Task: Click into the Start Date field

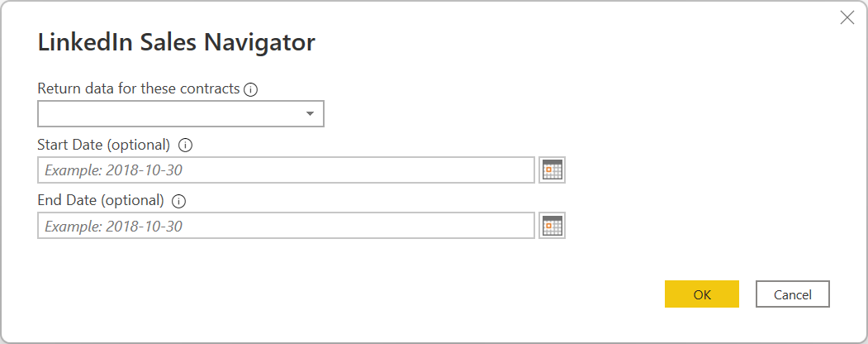Action: click(x=330, y=170)
